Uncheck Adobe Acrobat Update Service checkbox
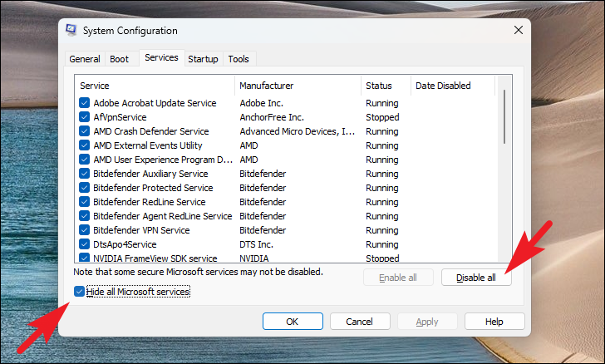605x364 pixels. pyautogui.click(x=85, y=103)
